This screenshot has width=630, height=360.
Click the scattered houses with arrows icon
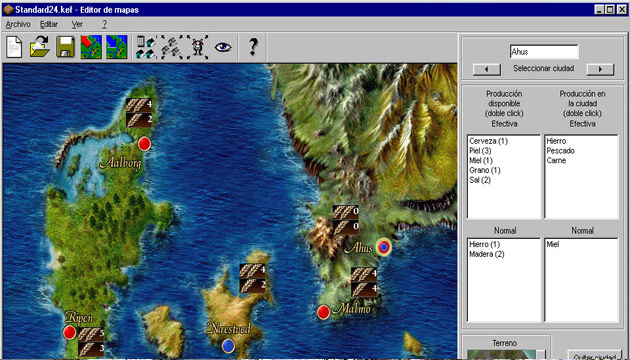coord(172,47)
